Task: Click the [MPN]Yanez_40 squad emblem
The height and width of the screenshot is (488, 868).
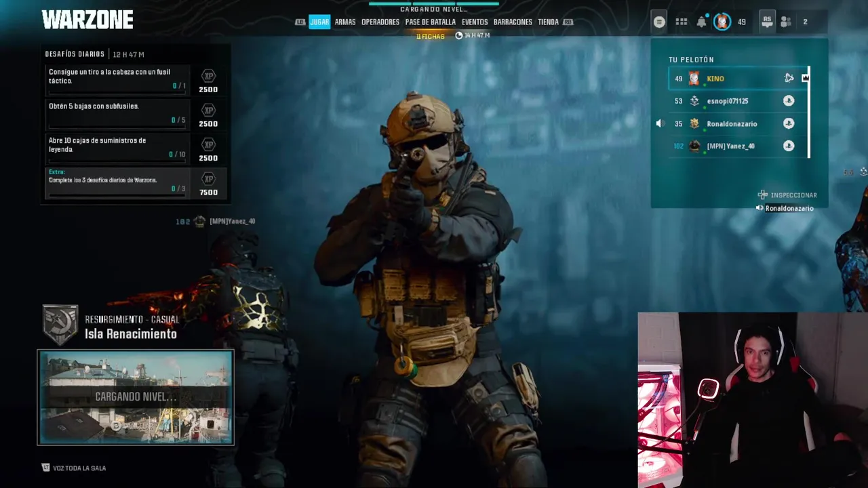Action: pyautogui.click(x=694, y=146)
